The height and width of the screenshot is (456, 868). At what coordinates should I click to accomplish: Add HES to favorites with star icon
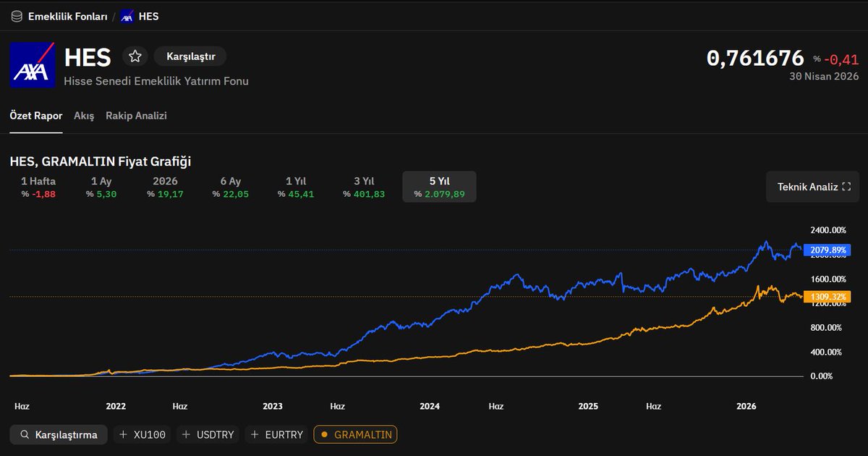(x=135, y=56)
